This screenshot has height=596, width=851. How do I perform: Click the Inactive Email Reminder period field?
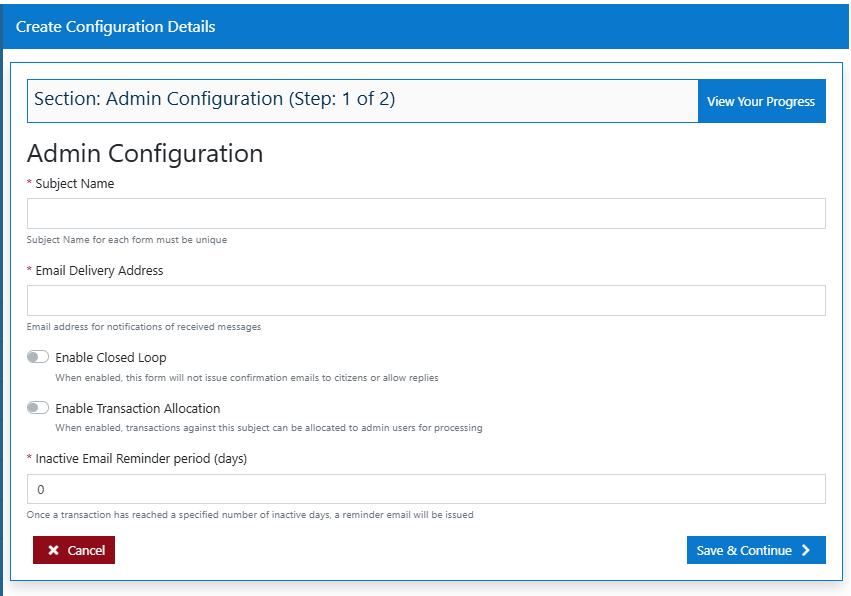point(426,489)
